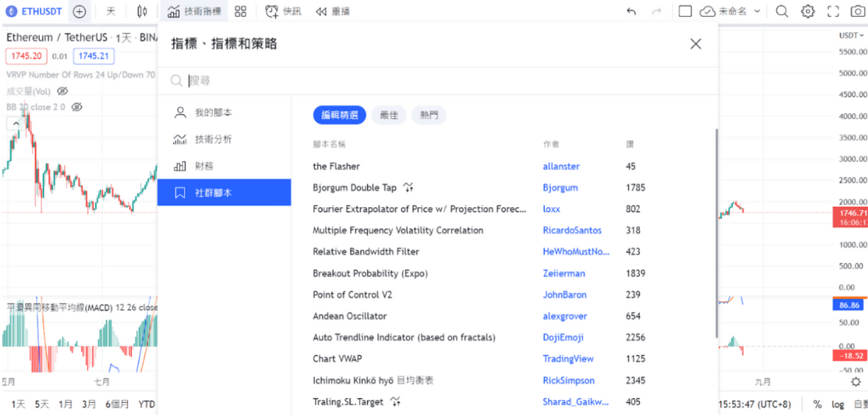The width and height of the screenshot is (868, 415).
Task: Toggle the log scale button
Action: pyautogui.click(x=837, y=404)
